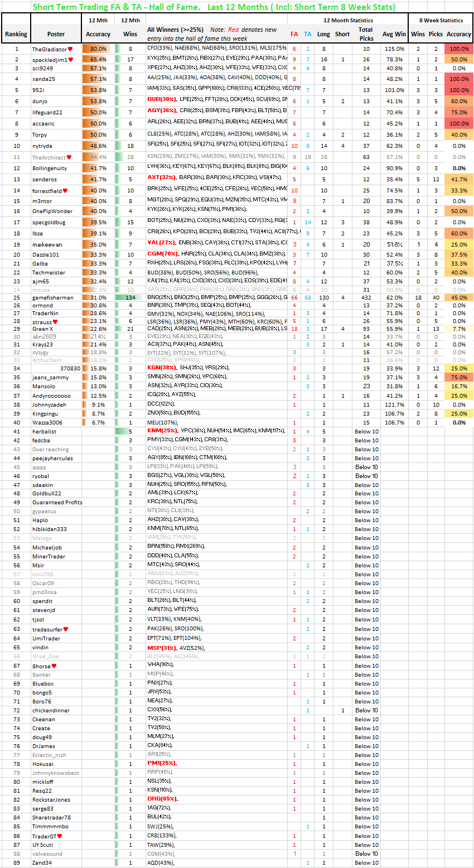Select the red FA column header

point(294,34)
